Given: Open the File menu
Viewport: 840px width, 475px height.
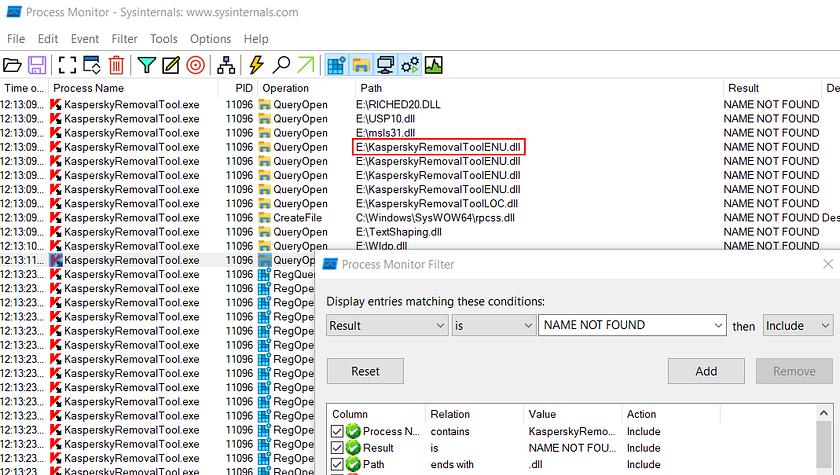Looking at the screenshot, I should [16, 39].
